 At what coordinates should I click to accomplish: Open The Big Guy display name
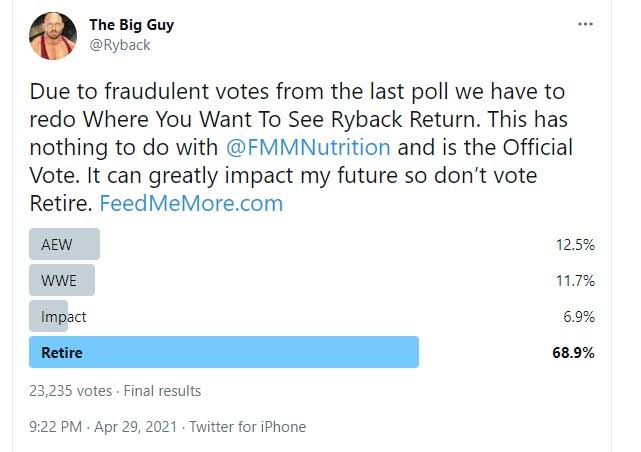(x=132, y=25)
